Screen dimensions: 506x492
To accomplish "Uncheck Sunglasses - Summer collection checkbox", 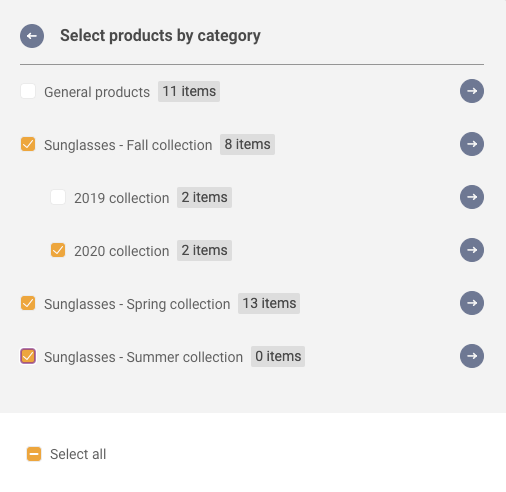I will [x=28, y=356].
